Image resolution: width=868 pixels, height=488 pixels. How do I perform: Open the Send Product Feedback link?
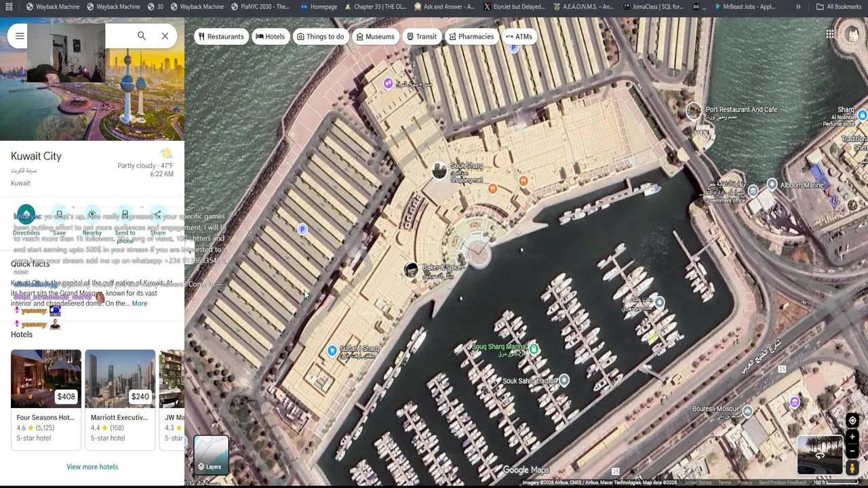click(783, 483)
